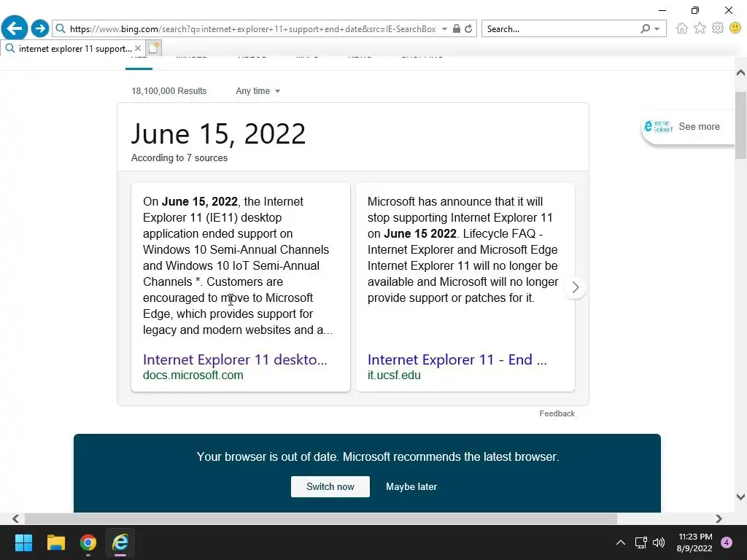Open Windows Start menu
The height and width of the screenshot is (560, 747).
pyautogui.click(x=23, y=542)
